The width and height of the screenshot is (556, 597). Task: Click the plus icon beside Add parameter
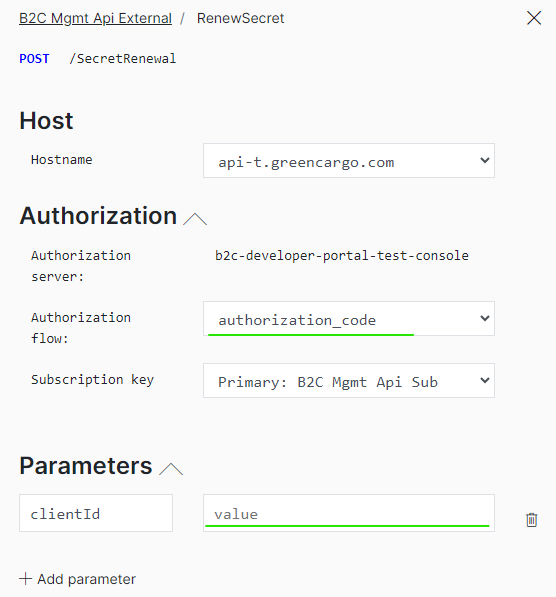[x=26, y=578]
